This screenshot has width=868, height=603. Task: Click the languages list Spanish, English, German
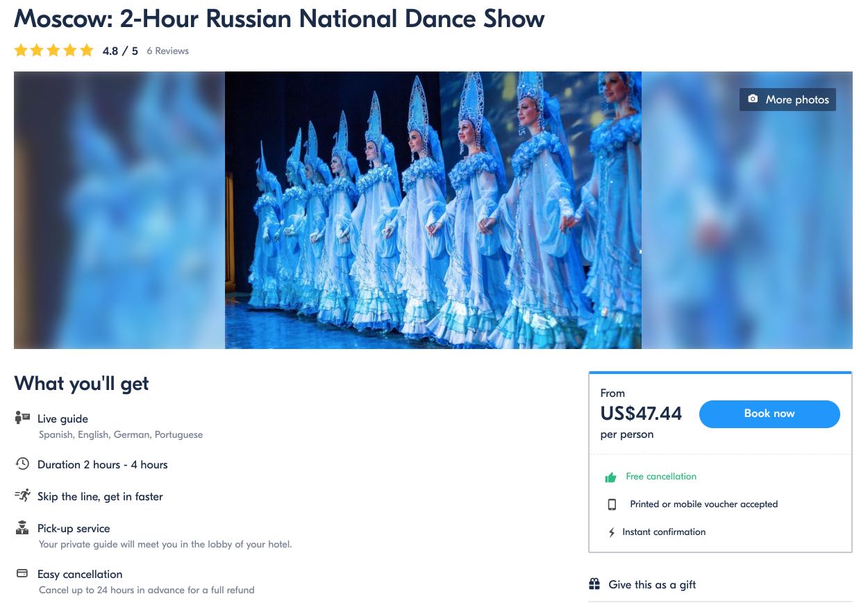pos(121,435)
